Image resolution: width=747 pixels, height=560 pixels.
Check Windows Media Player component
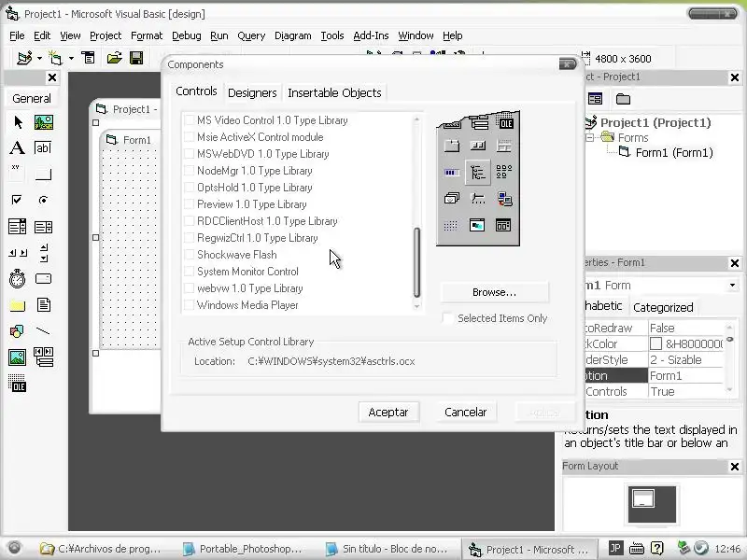click(x=190, y=305)
